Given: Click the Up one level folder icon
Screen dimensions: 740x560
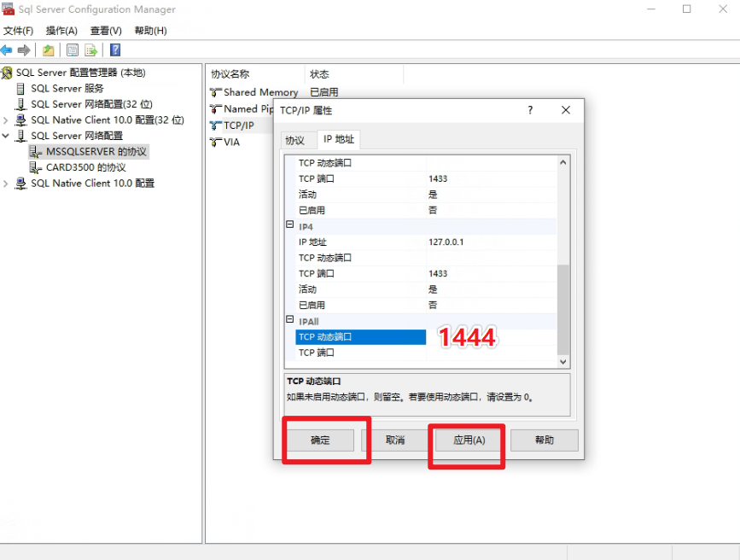Looking at the screenshot, I should [x=48, y=50].
